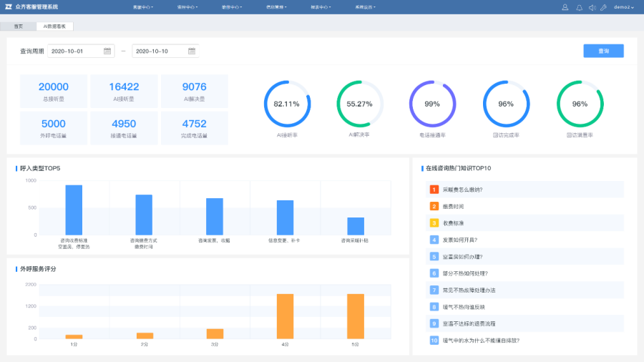Click the speaker volume icon
The height and width of the screenshot is (362, 644).
tap(592, 7)
